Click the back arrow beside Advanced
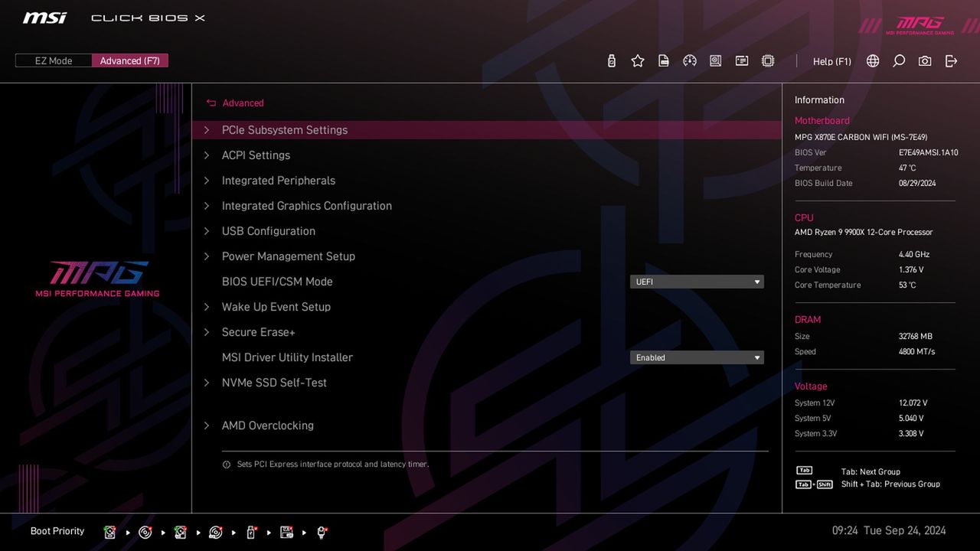980x551 pixels. tap(211, 103)
